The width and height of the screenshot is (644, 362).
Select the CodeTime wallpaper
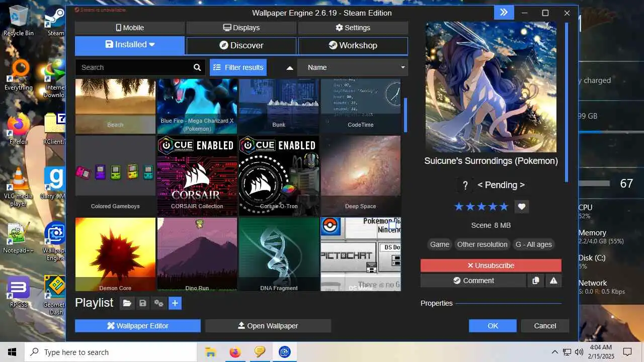tap(360, 106)
